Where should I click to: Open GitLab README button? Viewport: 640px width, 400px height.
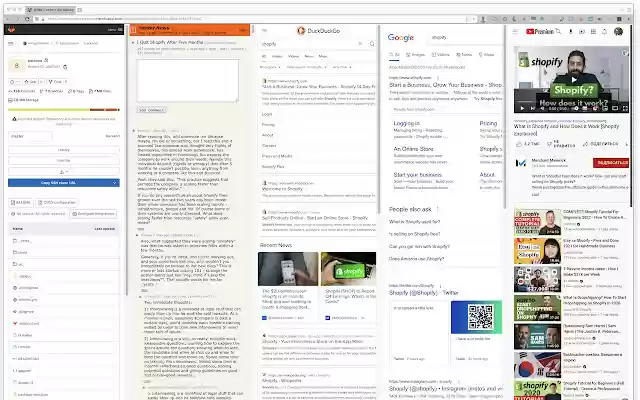click(21, 202)
